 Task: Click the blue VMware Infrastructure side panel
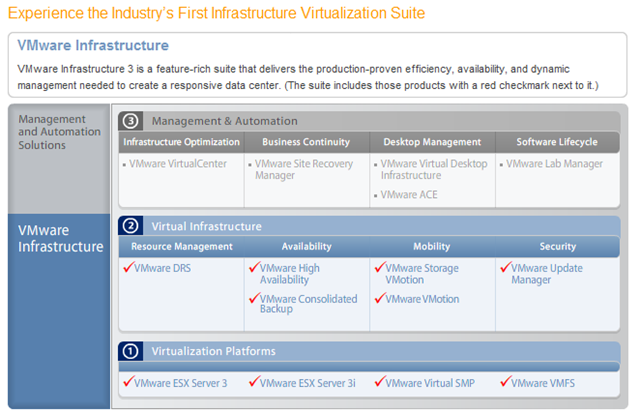click(60, 238)
